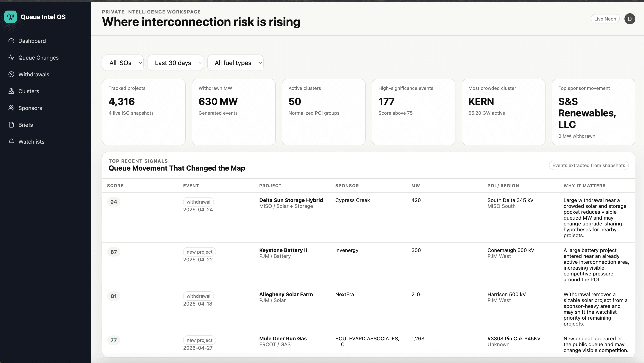This screenshot has width=644, height=363.
Task: Click the KERN cluster name
Action: (x=481, y=101)
